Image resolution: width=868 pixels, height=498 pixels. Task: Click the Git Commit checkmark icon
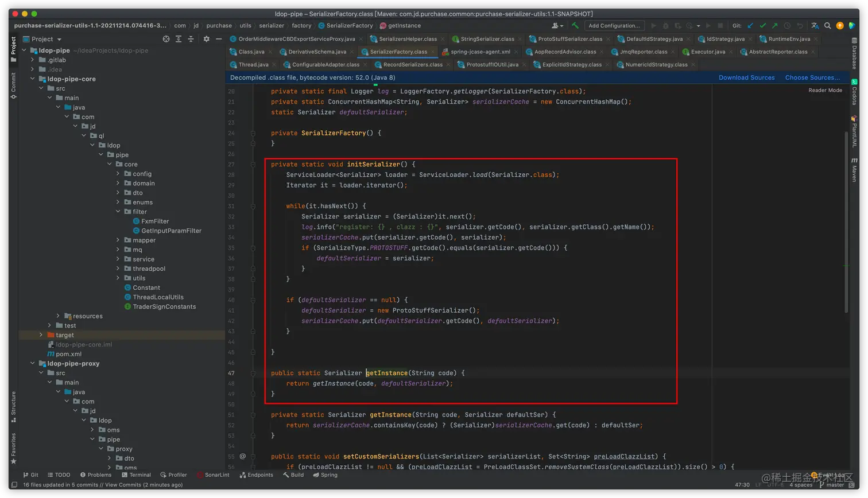(762, 26)
